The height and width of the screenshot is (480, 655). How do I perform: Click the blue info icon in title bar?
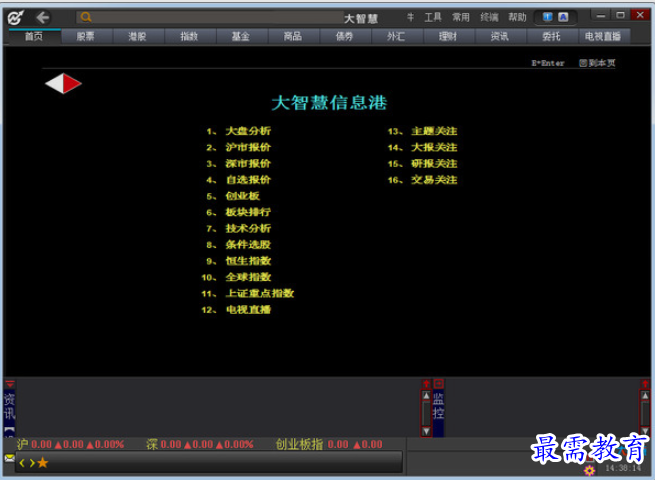pos(547,17)
